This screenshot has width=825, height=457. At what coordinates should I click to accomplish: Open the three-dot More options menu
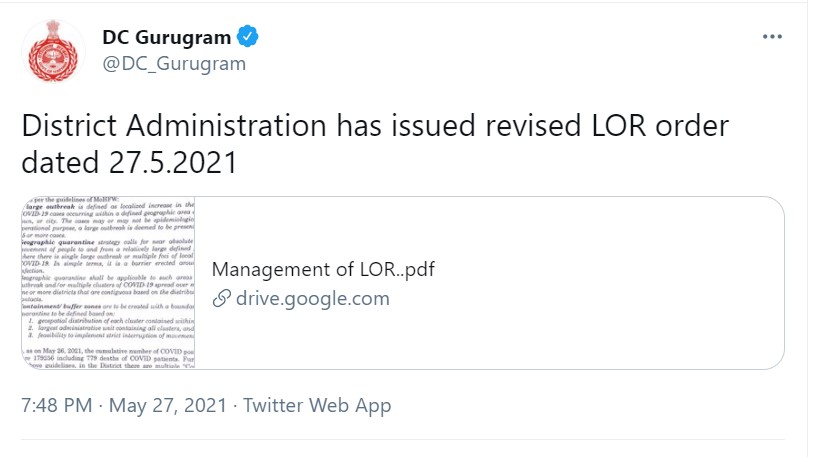point(772,37)
